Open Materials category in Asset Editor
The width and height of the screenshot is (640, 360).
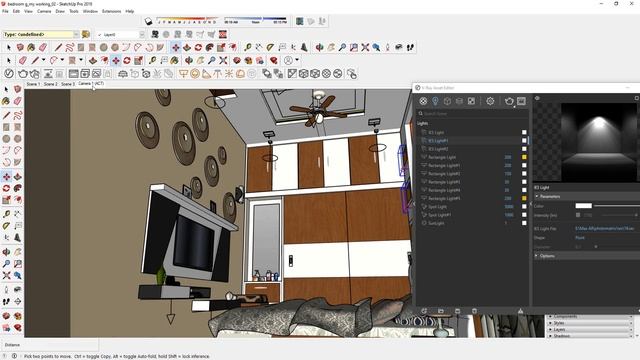click(x=423, y=101)
